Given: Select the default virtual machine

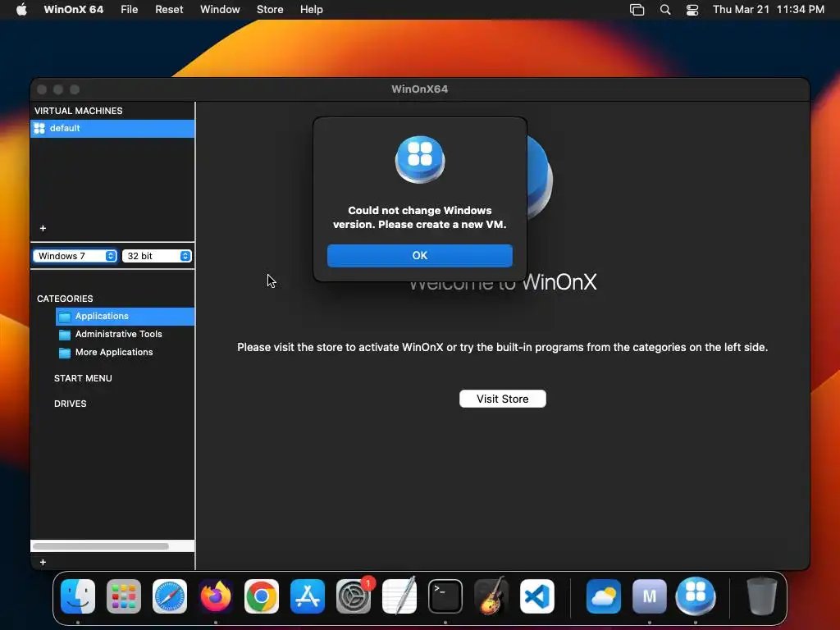Looking at the screenshot, I should 112,129.
